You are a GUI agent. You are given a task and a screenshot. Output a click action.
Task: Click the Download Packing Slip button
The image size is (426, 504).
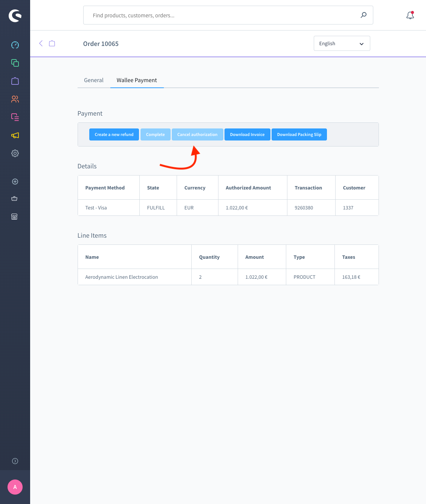click(x=299, y=134)
